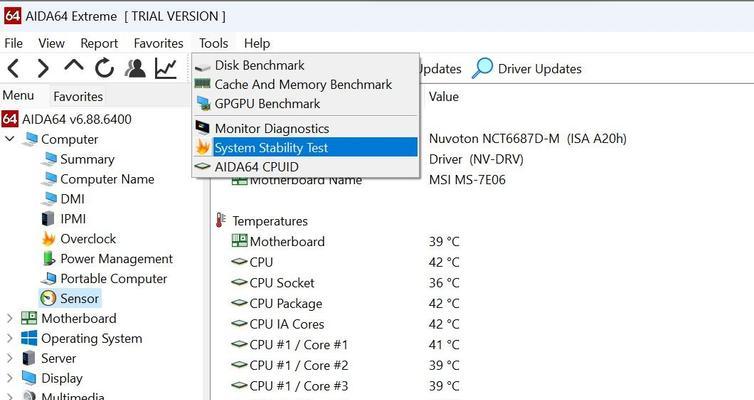The image size is (754, 400).
Task: Open the Report menu
Action: (x=99, y=43)
